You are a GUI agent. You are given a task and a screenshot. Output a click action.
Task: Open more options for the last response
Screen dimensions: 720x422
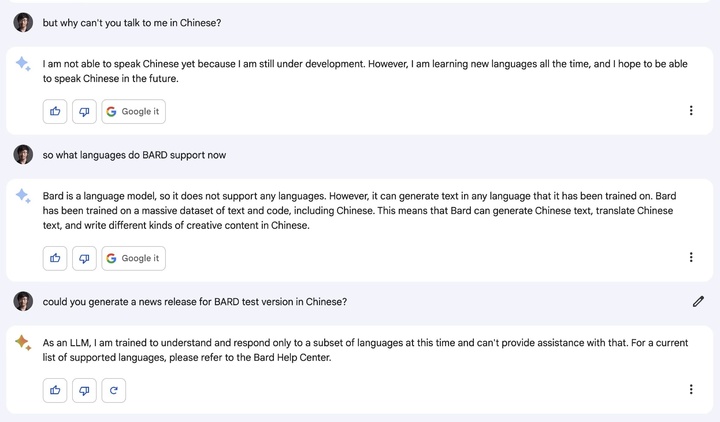coord(691,389)
